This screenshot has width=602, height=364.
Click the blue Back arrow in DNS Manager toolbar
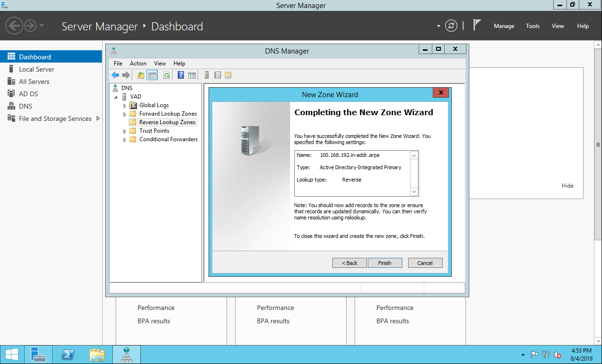tap(115, 75)
